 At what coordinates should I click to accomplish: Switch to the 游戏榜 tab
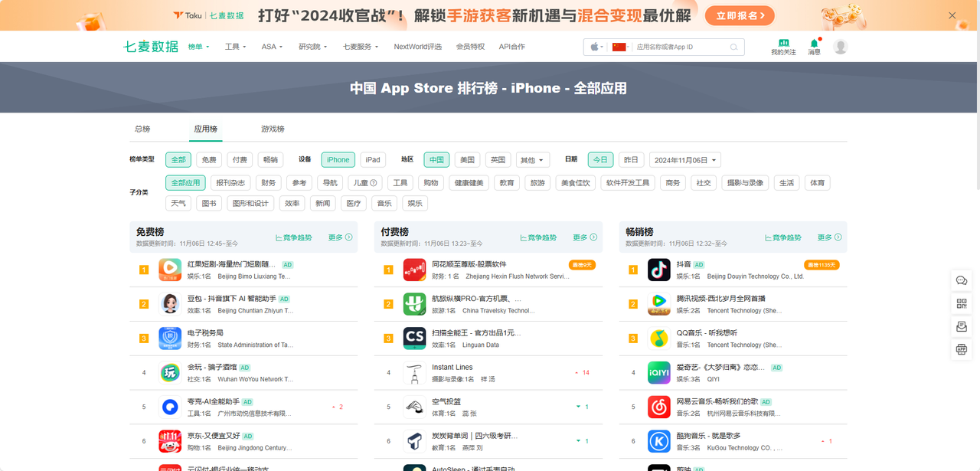[x=273, y=129]
